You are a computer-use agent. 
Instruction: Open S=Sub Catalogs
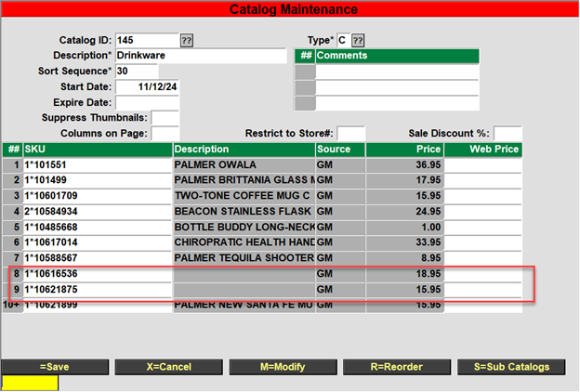(x=510, y=366)
